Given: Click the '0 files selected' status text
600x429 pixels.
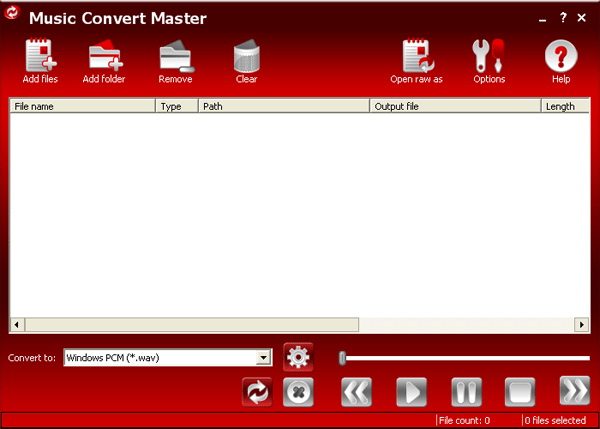Looking at the screenshot, I should [555, 420].
